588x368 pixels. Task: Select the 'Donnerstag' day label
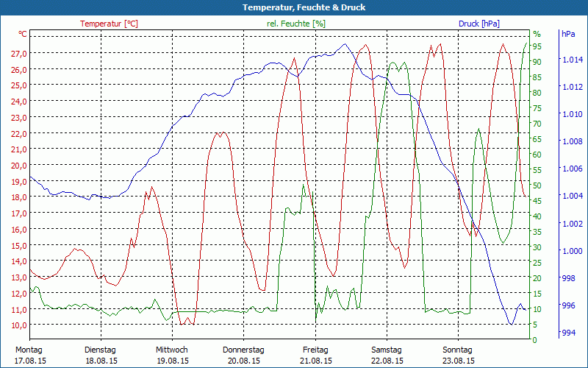[243, 350]
